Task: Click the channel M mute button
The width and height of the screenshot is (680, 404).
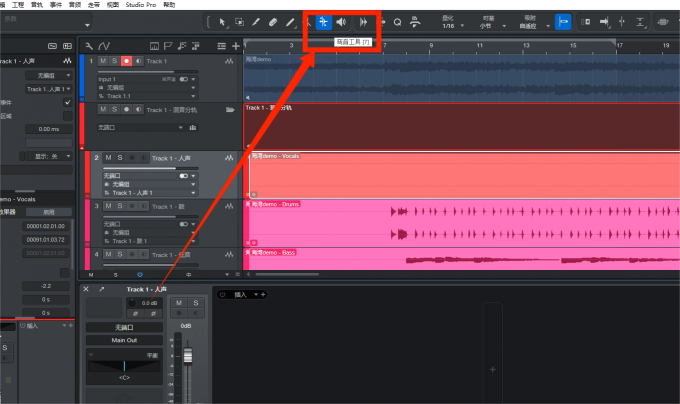Action: [x=179, y=303]
